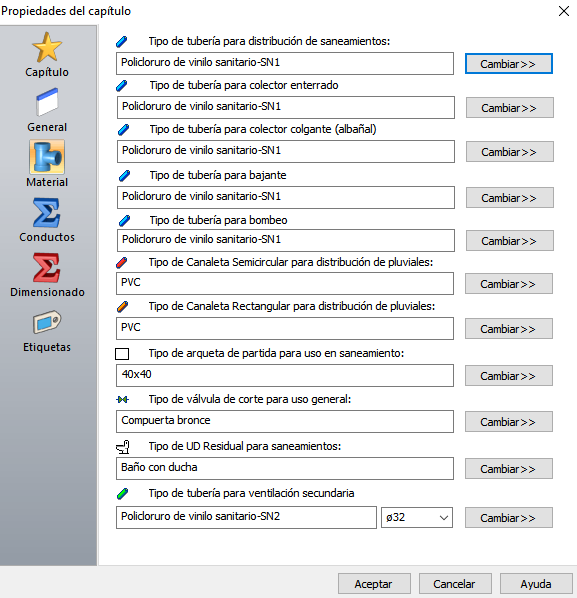577x598 pixels.
Task: Click the 40x40 arqueta field
Action: point(285,375)
